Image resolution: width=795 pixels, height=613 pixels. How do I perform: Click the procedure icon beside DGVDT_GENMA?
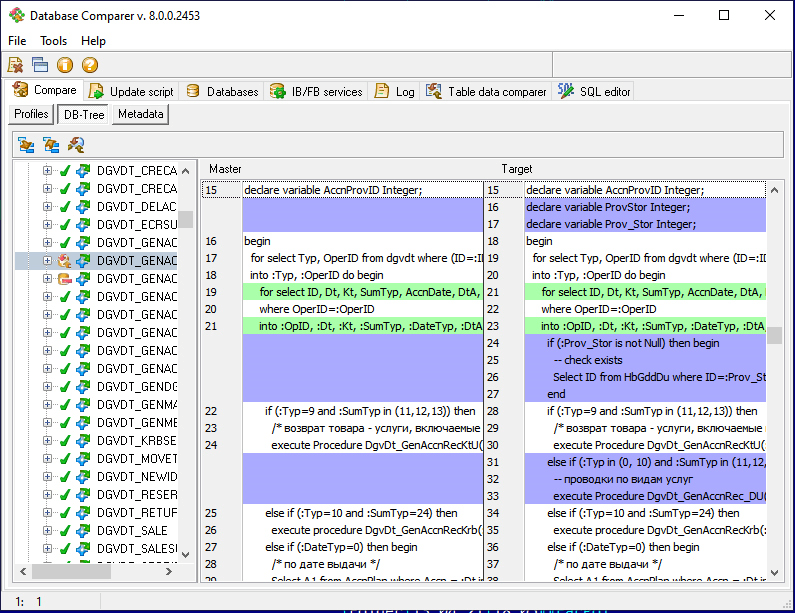(83, 405)
